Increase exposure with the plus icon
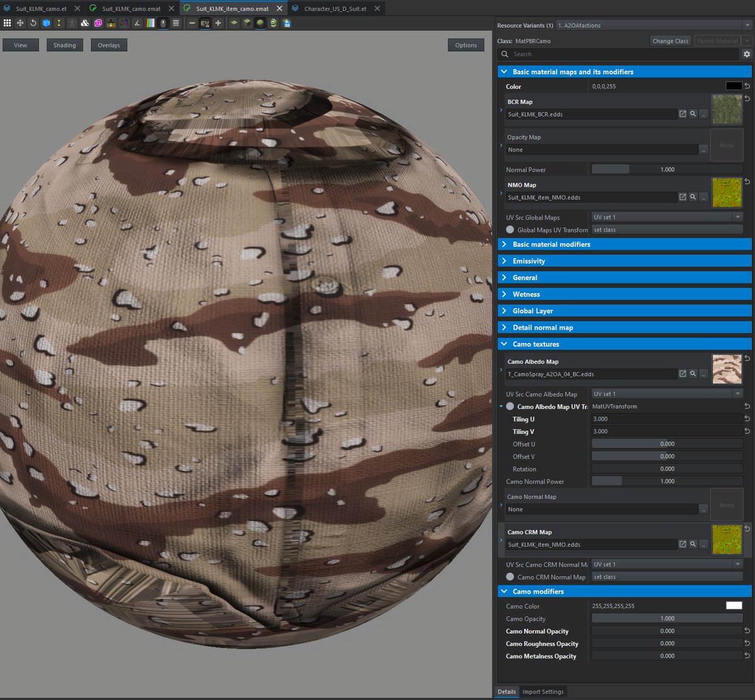 coord(218,23)
